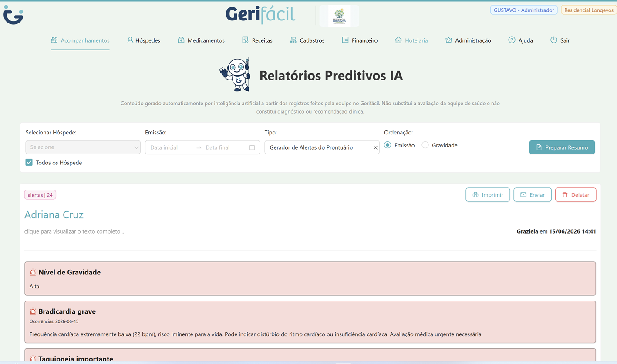Click the Hotelaria house icon
This screenshot has height=364, width=617.
(398, 40)
